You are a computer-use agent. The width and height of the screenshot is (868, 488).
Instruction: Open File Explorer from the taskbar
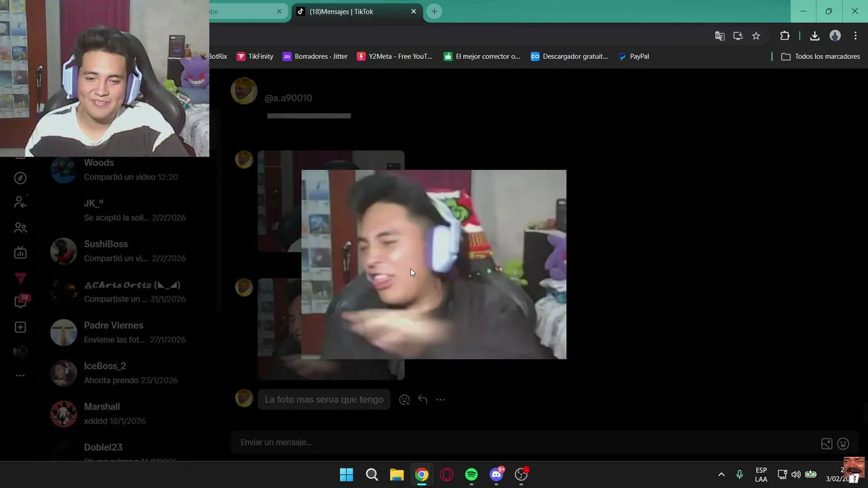point(397,474)
